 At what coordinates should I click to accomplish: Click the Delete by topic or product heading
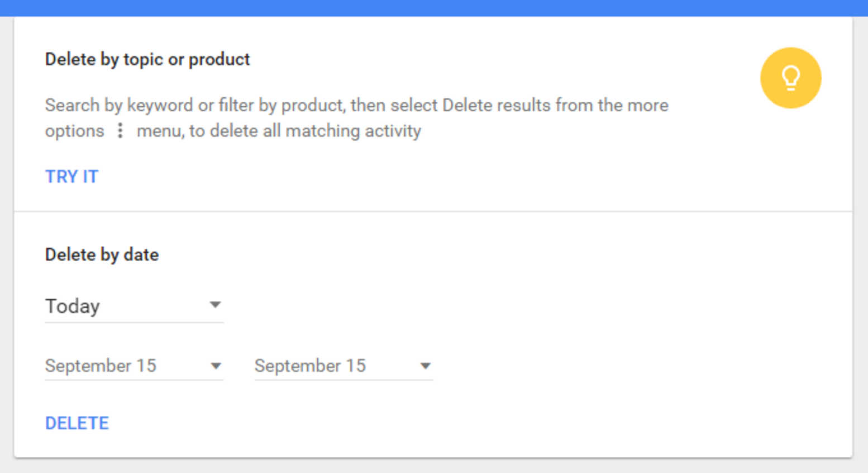(x=147, y=59)
